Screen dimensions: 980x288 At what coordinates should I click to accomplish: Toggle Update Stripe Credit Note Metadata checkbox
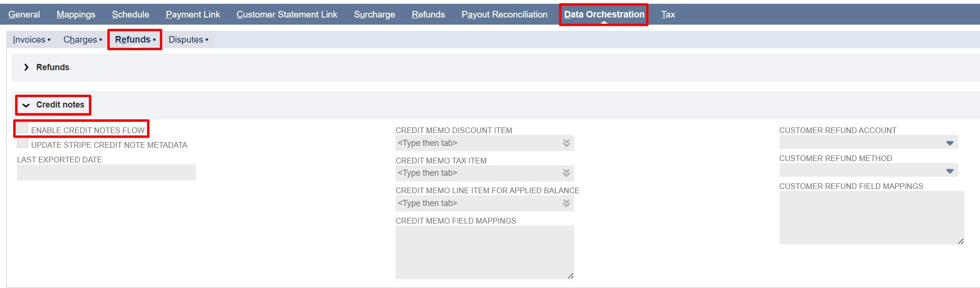pos(23,143)
